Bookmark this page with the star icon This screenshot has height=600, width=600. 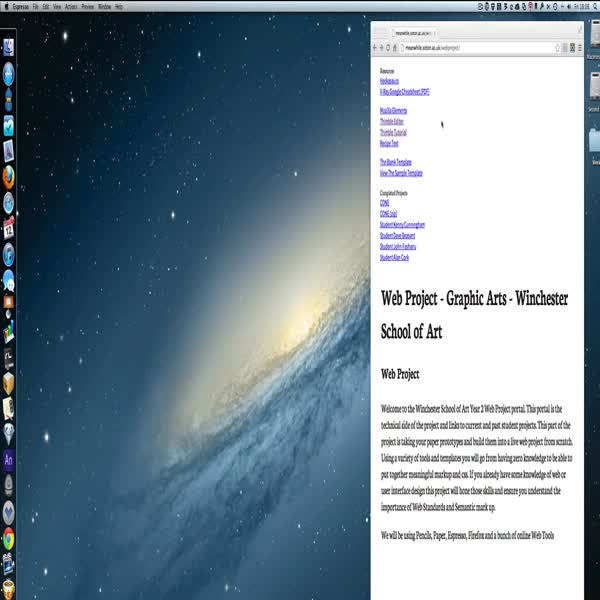pos(557,47)
